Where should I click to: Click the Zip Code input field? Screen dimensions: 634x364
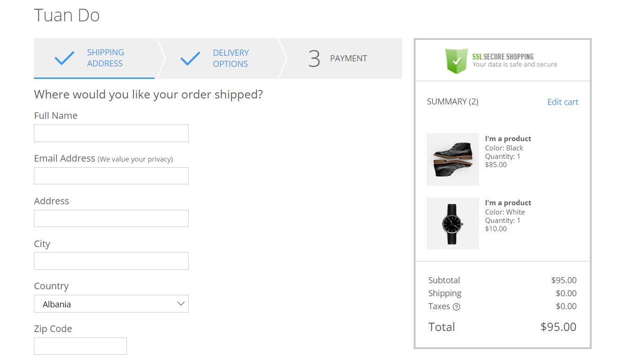pyautogui.click(x=80, y=346)
